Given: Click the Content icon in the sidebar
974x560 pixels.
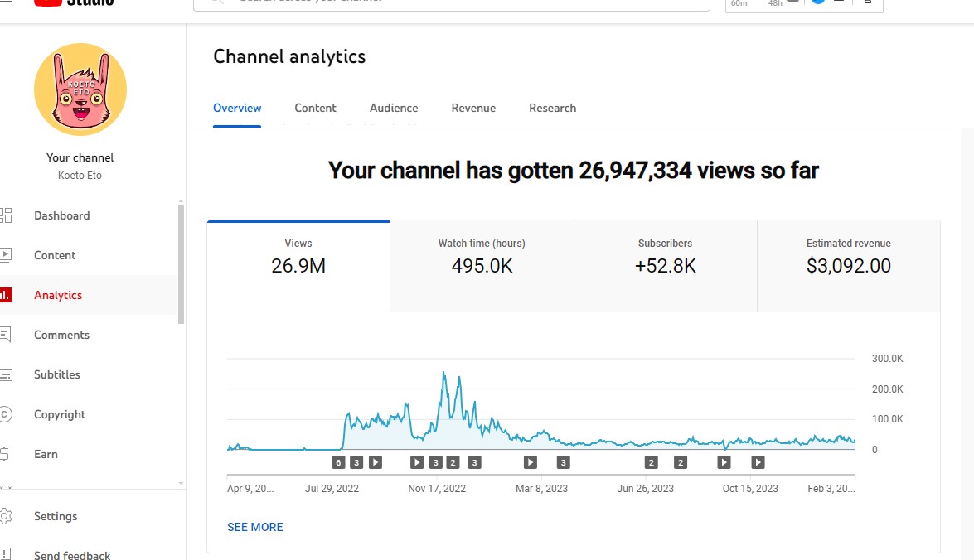Looking at the screenshot, I should 6,255.
